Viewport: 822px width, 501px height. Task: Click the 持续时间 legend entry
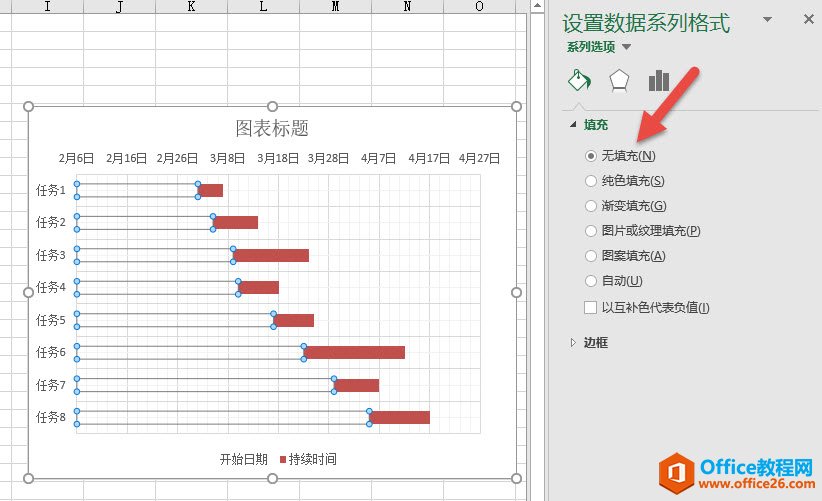point(312,459)
